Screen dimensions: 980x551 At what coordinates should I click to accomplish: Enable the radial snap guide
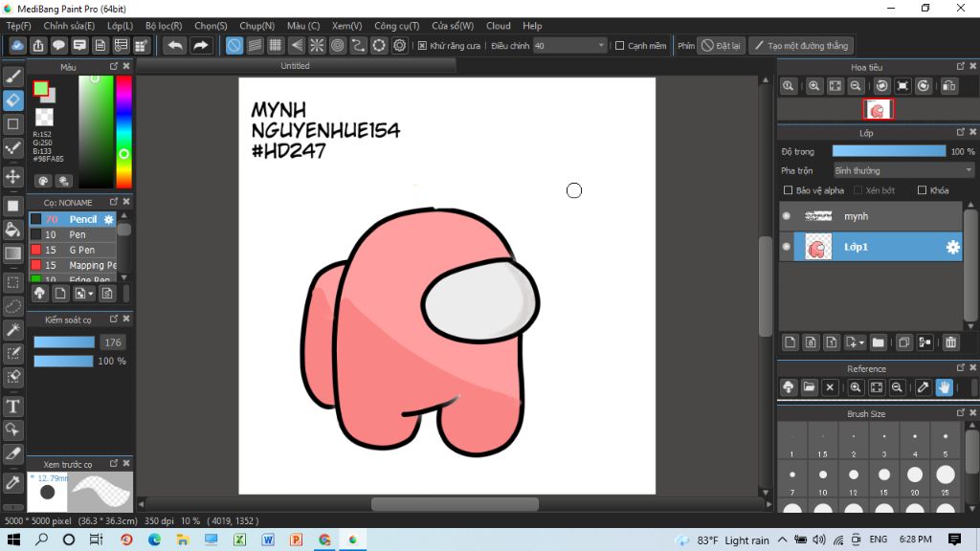point(317,46)
